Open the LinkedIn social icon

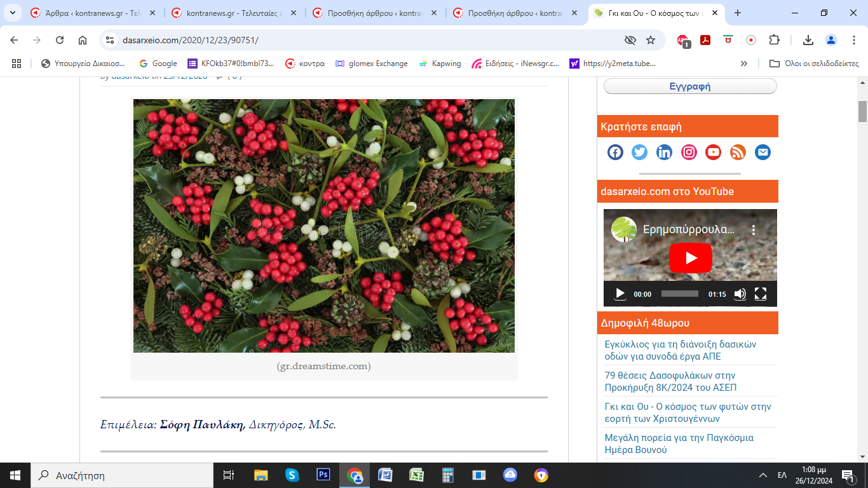664,152
